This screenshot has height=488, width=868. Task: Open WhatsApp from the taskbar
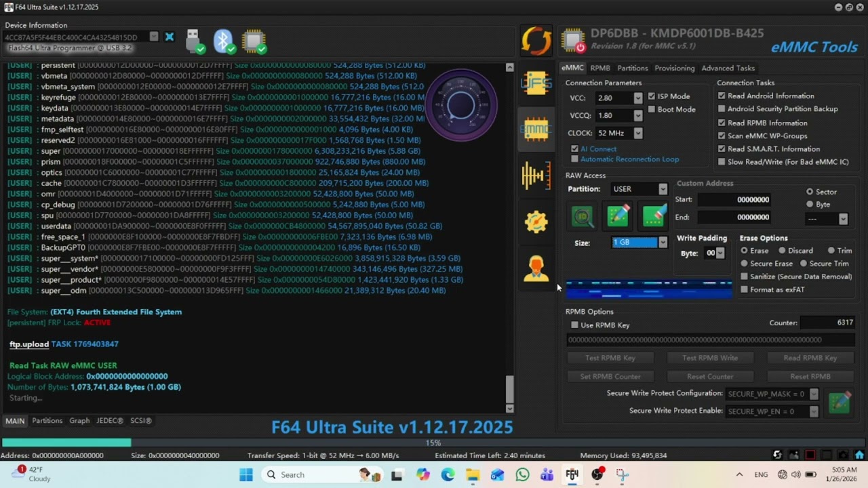coord(522,474)
